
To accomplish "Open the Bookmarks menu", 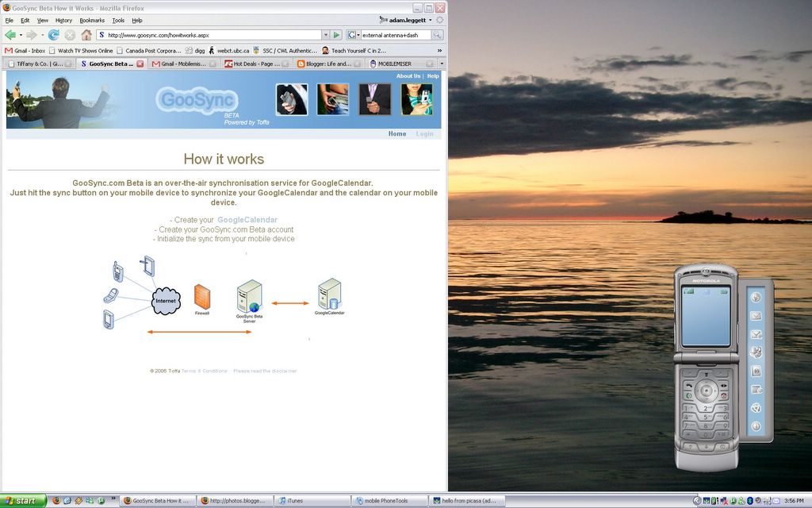I will tap(92, 20).
